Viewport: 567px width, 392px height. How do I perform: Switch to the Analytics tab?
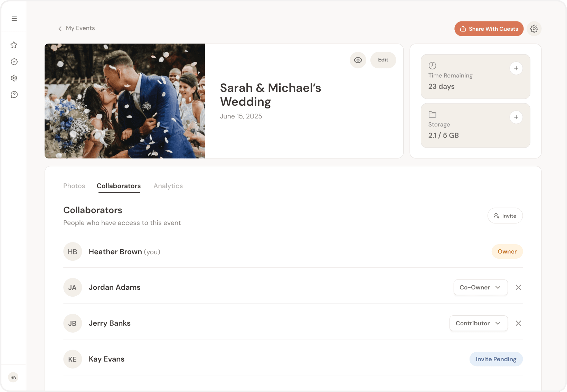click(x=168, y=186)
